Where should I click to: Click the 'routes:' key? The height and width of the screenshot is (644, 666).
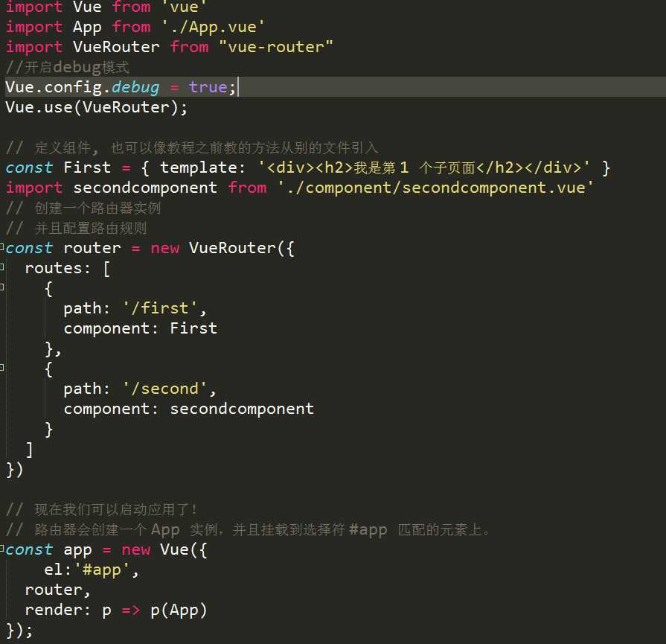[x=58, y=268]
